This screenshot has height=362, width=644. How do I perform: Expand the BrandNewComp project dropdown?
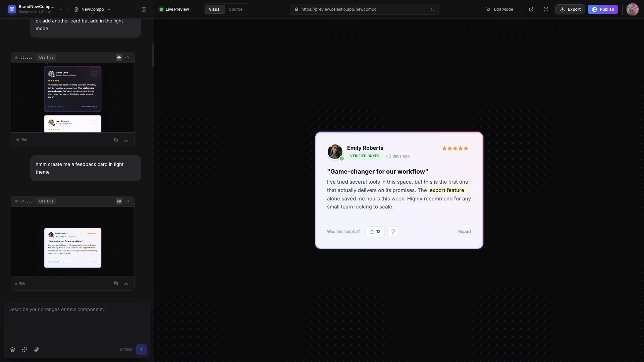61,9
